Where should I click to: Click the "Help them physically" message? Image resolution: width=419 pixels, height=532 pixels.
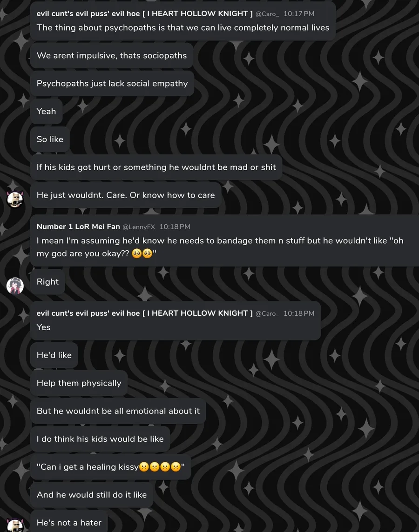pos(79,383)
